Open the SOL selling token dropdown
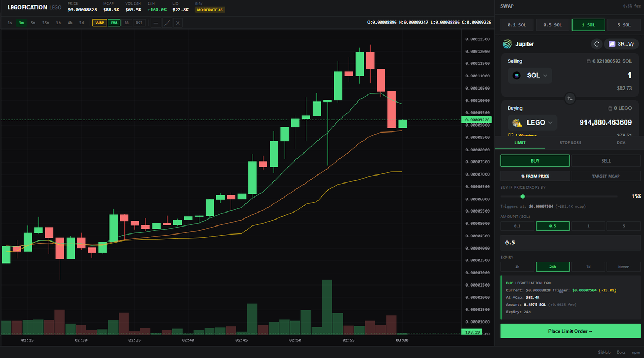644x358 pixels. click(x=530, y=76)
